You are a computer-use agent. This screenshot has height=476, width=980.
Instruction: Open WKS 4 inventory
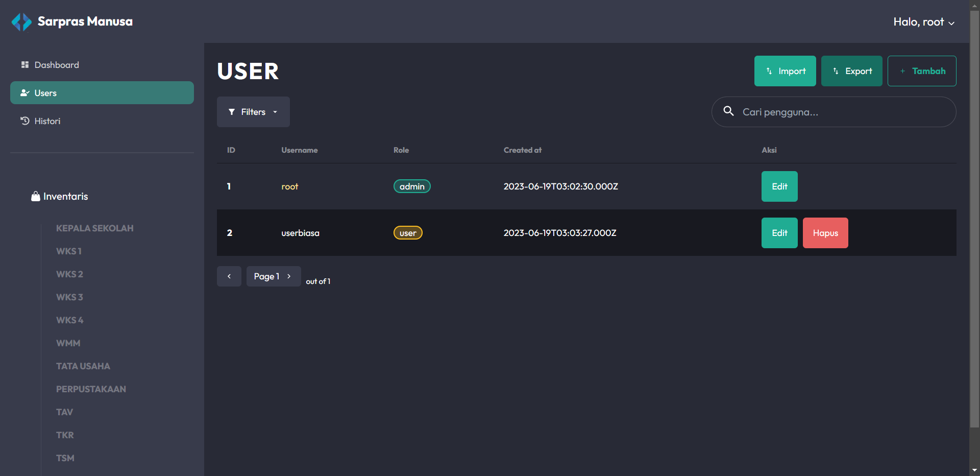coord(70,320)
